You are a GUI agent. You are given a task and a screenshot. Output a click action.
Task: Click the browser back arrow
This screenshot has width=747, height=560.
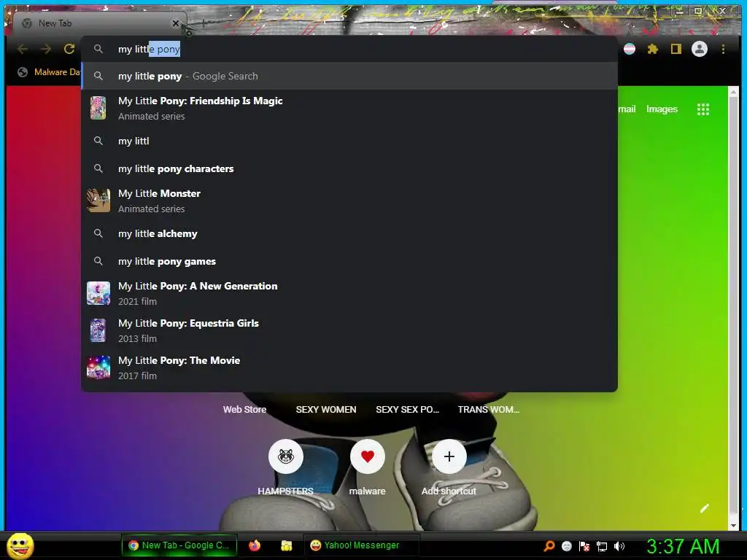23,49
